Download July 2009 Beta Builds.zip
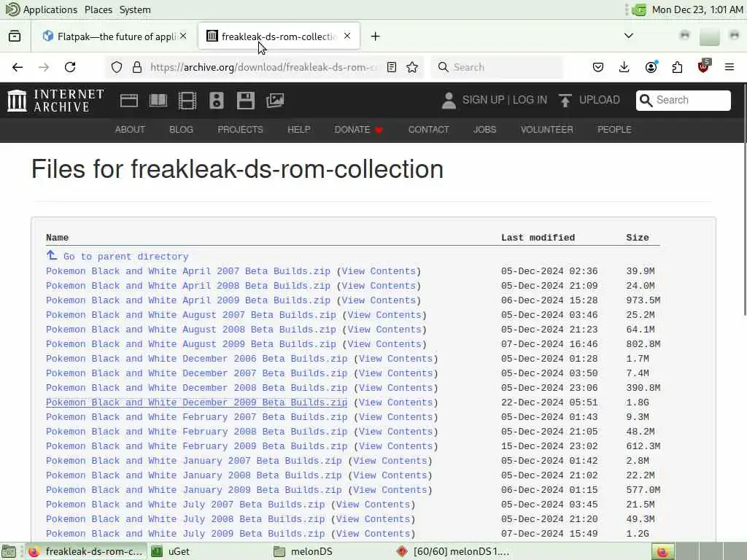 (x=185, y=534)
